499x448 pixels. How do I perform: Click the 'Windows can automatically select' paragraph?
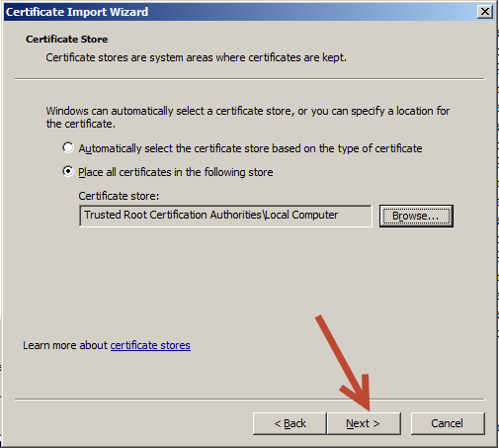[248, 117]
